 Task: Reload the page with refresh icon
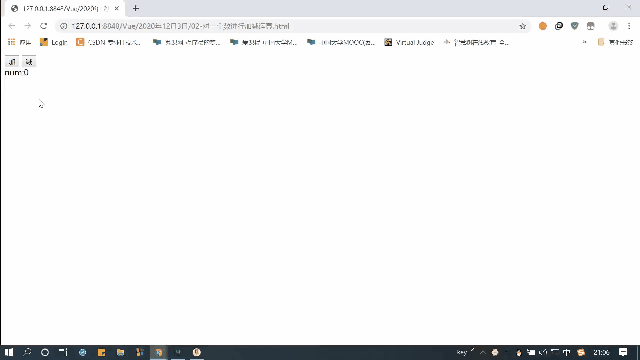(44, 26)
